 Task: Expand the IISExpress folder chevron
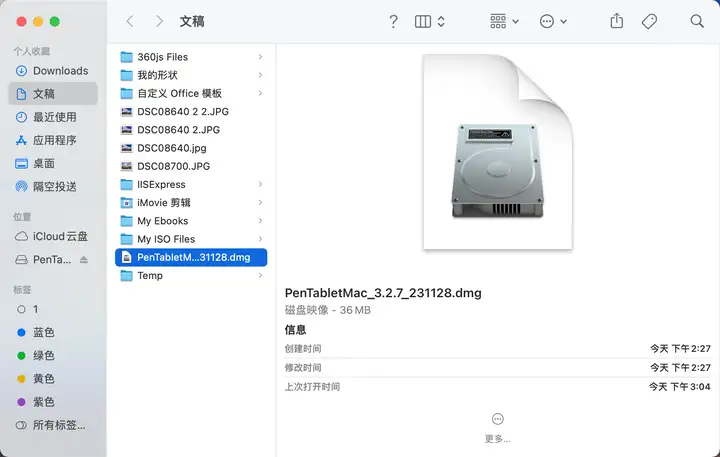(260, 184)
